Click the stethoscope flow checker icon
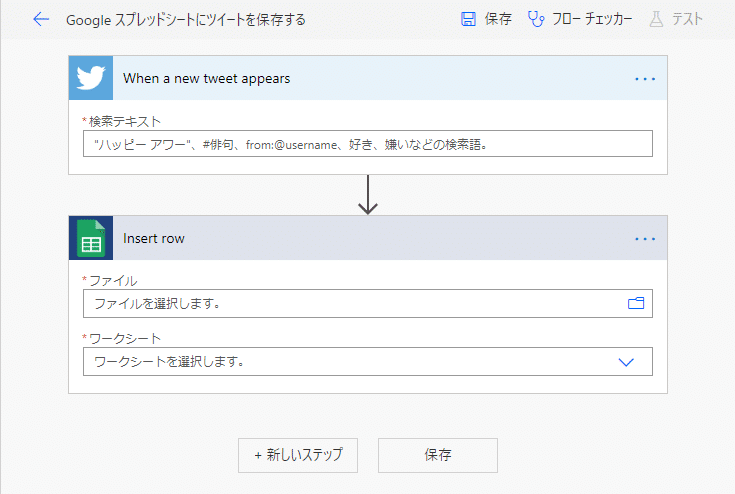This screenshot has height=494, width=735. click(536, 19)
